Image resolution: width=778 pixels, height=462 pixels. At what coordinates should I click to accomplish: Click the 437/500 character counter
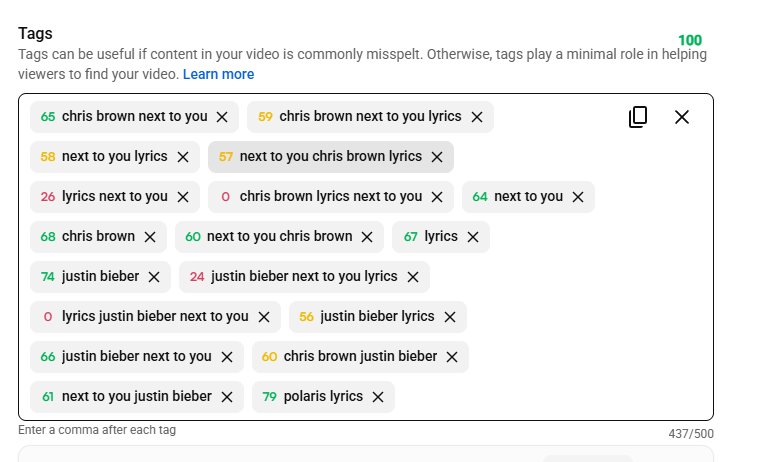pyautogui.click(x=691, y=434)
